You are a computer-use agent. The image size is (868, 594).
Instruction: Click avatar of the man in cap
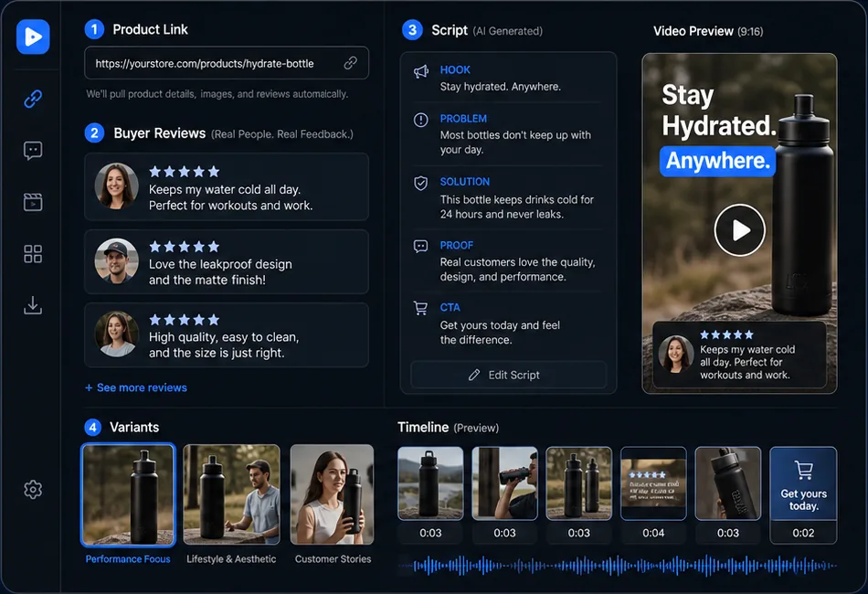coord(116,260)
